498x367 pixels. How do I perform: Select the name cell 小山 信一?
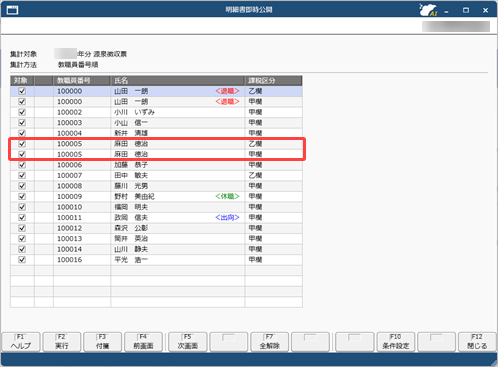point(178,123)
